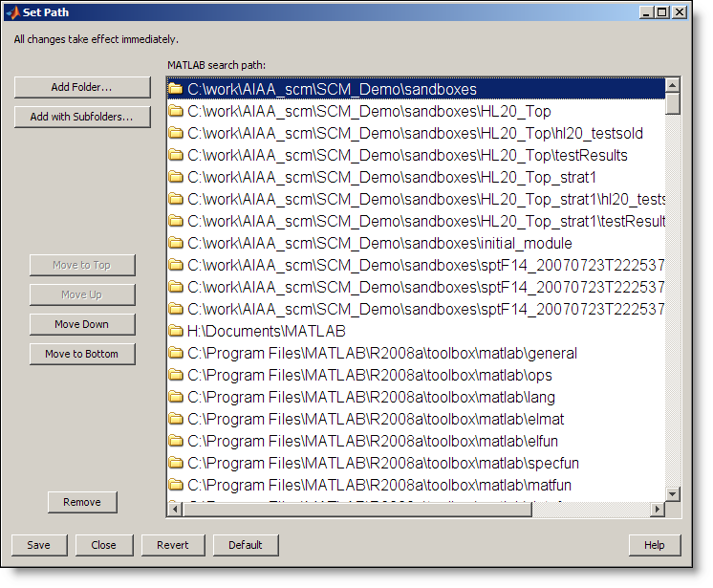
Task: Click horizontal scrollbar right arrow
Action: click(656, 511)
